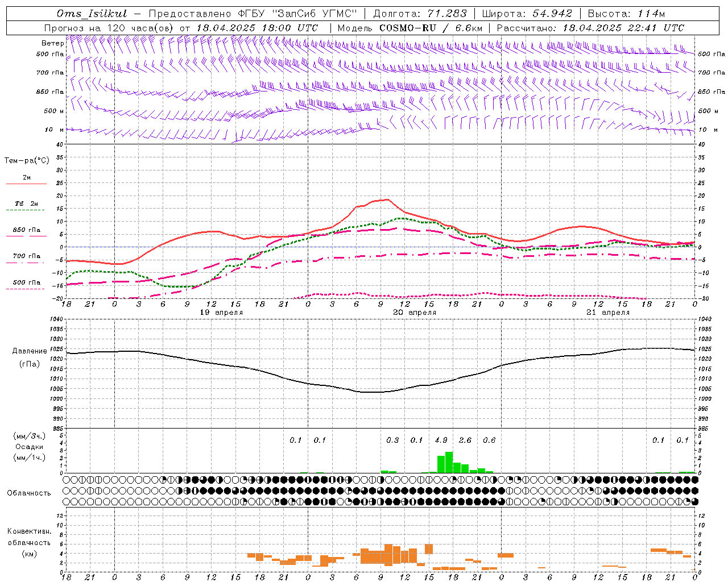Image resolution: width=728 pixels, height=582 pixels.
Task: Click the 'Тем-ра(°C)' panel label
Action: pos(27,161)
